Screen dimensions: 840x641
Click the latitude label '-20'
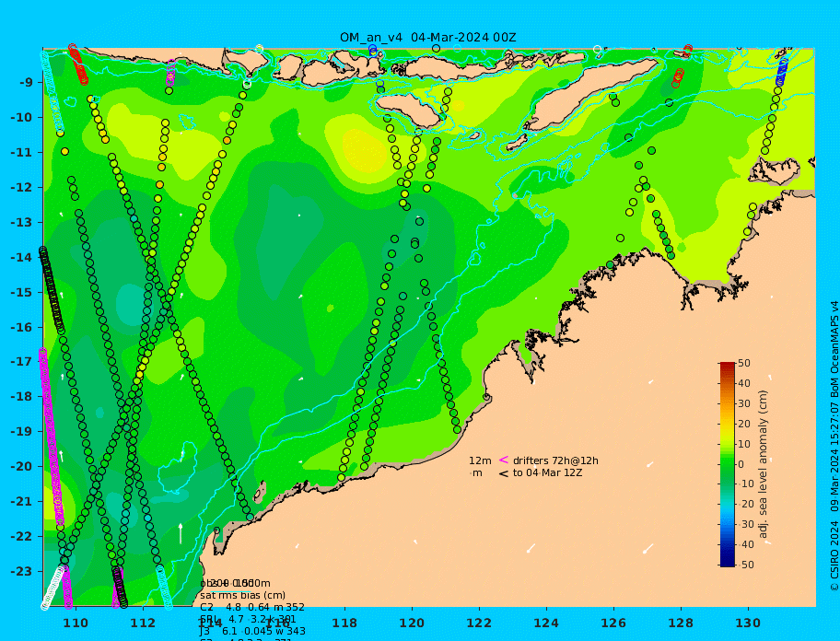pos(21,466)
